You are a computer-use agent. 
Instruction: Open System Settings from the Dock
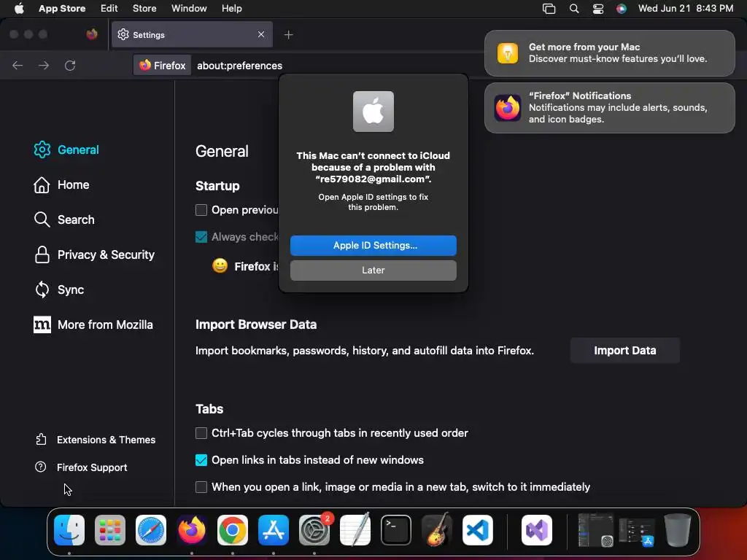[314, 529]
